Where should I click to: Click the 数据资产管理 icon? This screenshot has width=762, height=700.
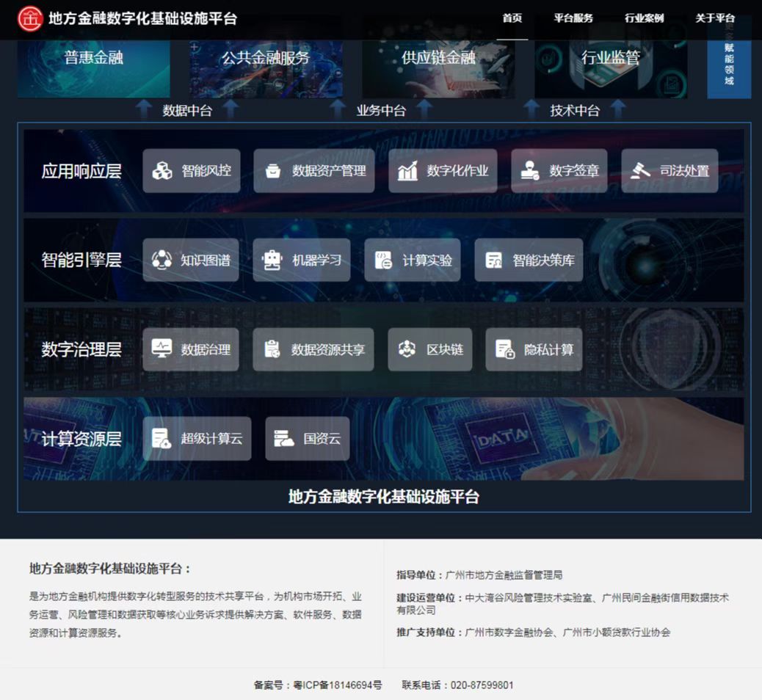coord(273,171)
